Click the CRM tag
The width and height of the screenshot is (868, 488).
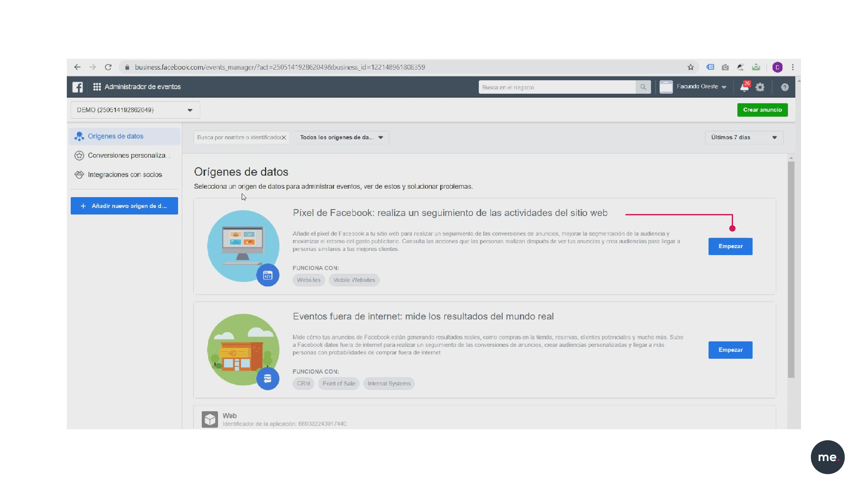coord(303,383)
